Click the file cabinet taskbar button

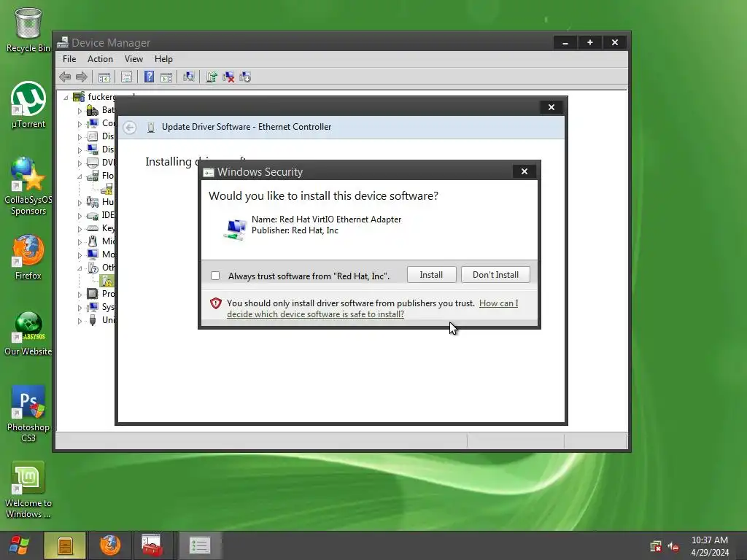(65, 545)
